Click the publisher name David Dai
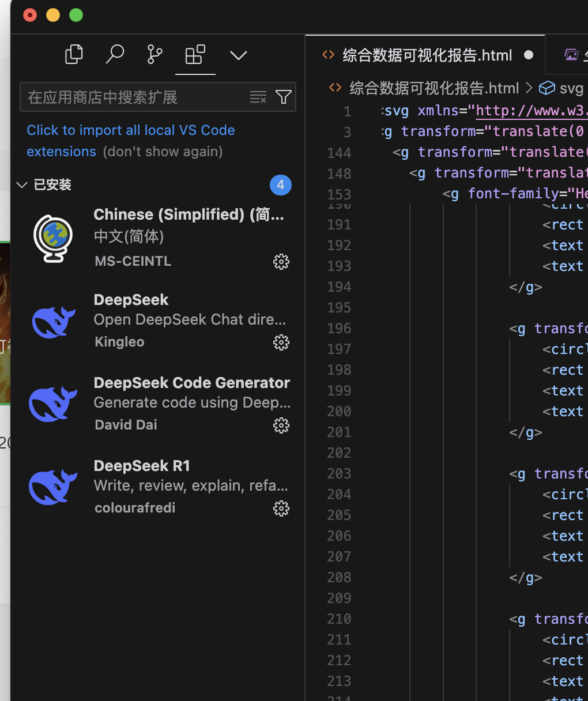This screenshot has width=588, height=701. [x=126, y=425]
